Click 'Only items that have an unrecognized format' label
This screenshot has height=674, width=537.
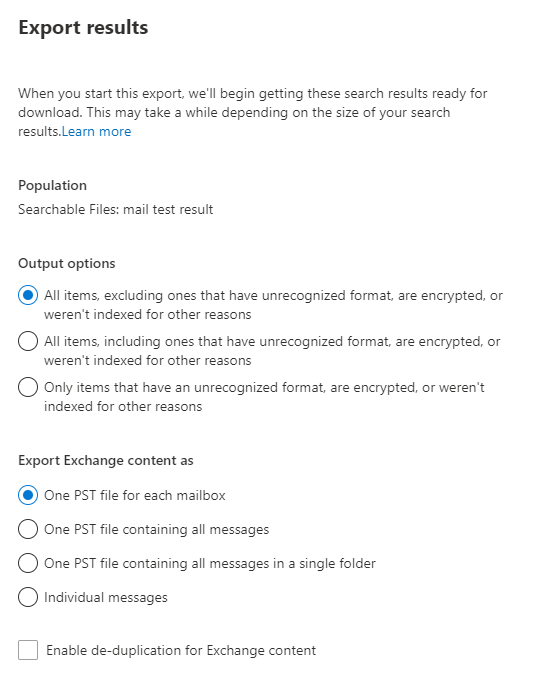264,397
